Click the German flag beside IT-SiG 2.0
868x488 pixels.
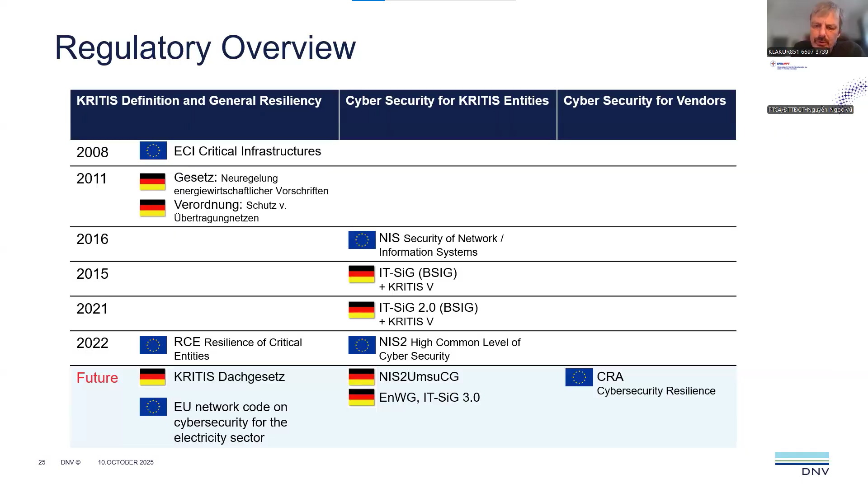361,310
